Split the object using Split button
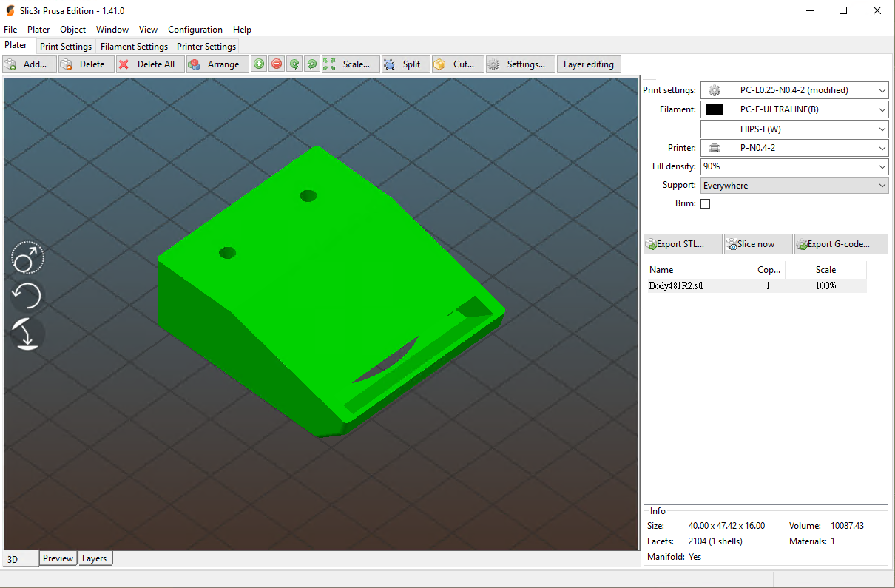Viewport: 895px width, 588px height. click(405, 64)
